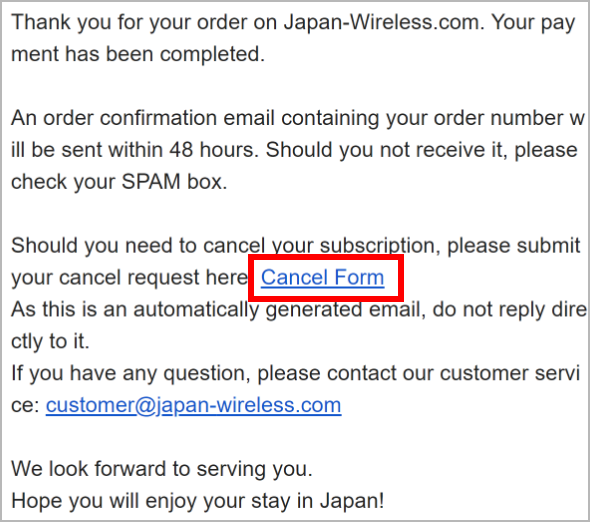Click the customer@japan-wireless.com email link

pos(193,406)
